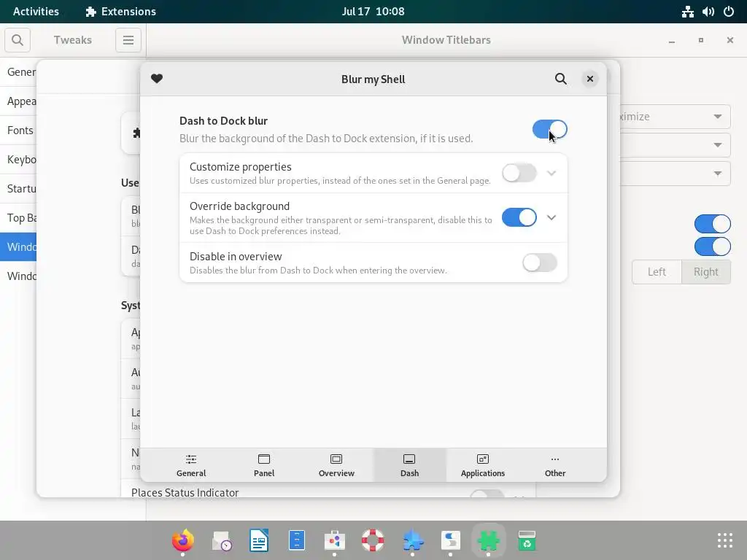Open the Software store icon in dock
The image size is (747, 560).
pos(334,540)
